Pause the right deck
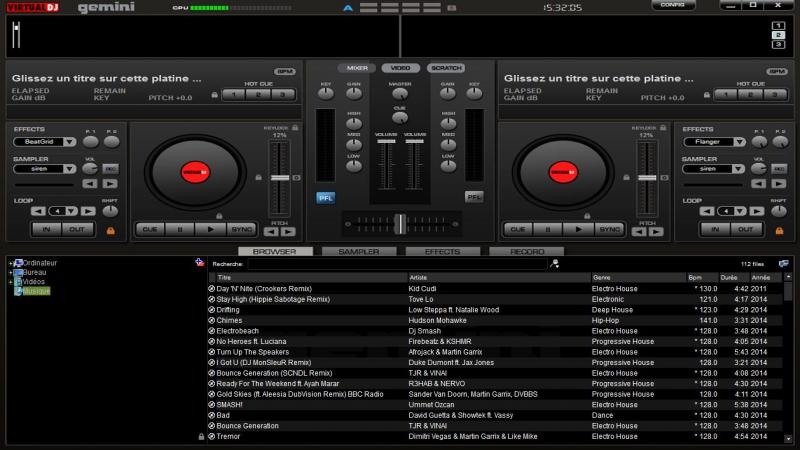Image resolution: width=800 pixels, height=450 pixels. [x=548, y=229]
